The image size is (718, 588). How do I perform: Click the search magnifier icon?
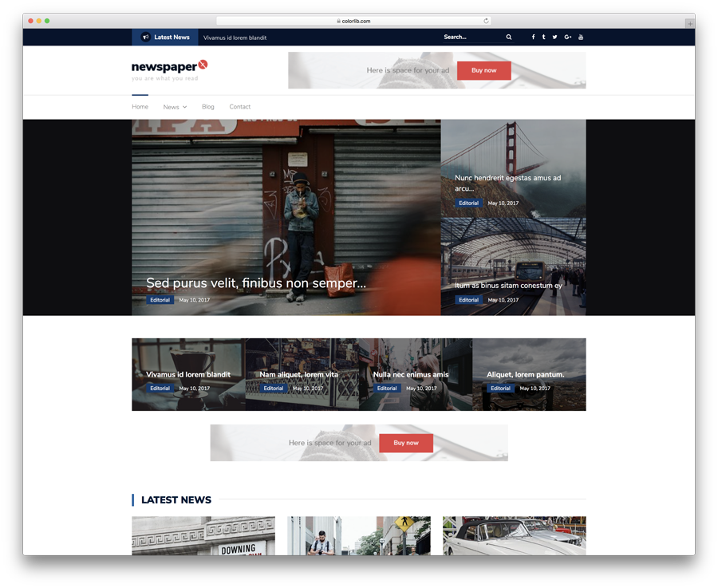(509, 37)
